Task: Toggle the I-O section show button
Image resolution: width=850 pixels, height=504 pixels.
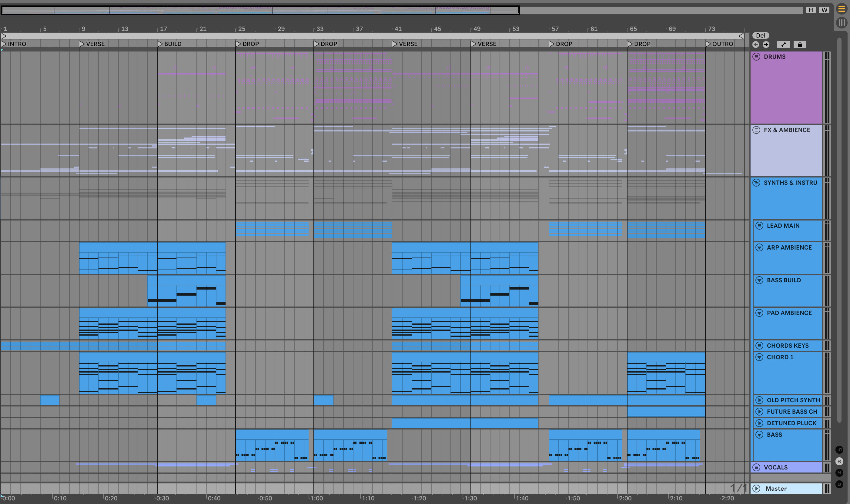Action: point(839,450)
